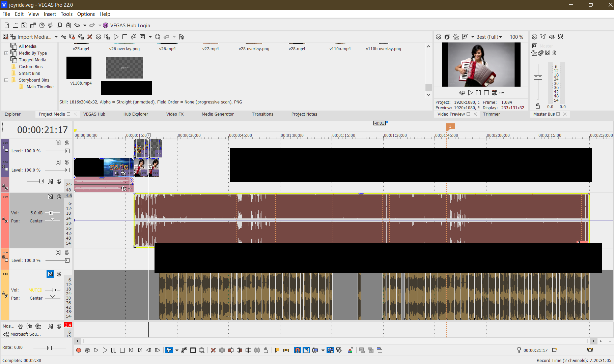
Task: Search media bins with the magnifier icon
Action: click(x=158, y=37)
